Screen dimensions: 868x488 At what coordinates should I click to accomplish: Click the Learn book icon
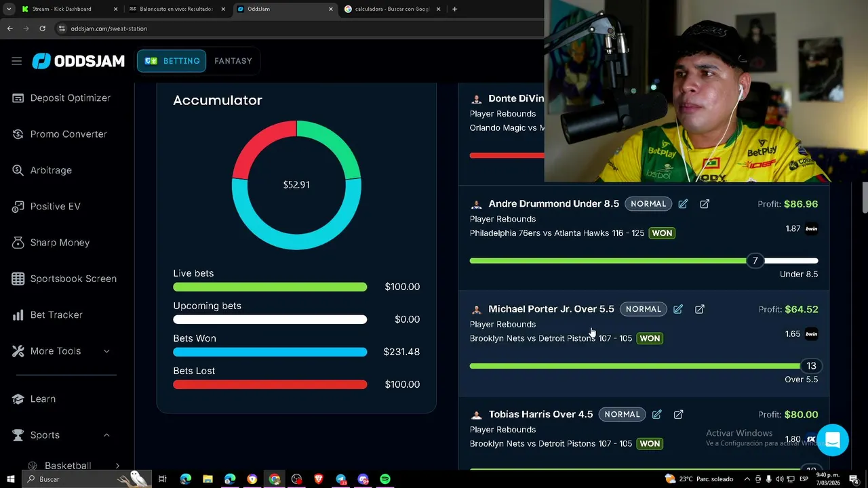pos(18,399)
